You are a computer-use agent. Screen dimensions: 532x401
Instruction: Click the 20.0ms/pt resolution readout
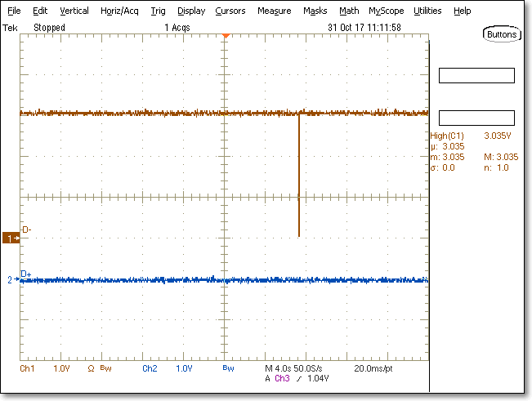tap(373, 368)
